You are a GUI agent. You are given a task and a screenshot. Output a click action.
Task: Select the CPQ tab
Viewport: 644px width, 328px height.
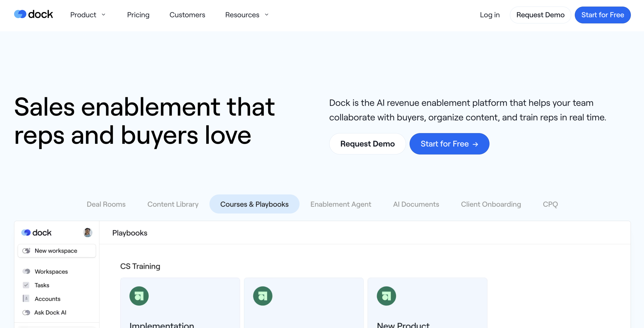click(x=550, y=204)
